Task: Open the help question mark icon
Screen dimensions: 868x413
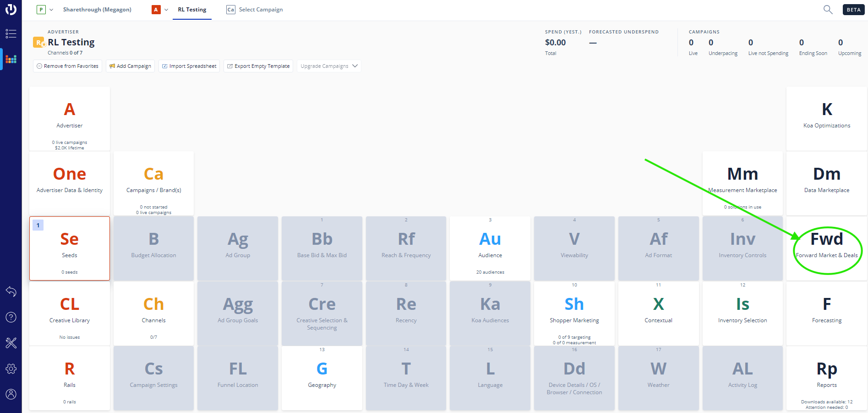Action: (x=11, y=317)
